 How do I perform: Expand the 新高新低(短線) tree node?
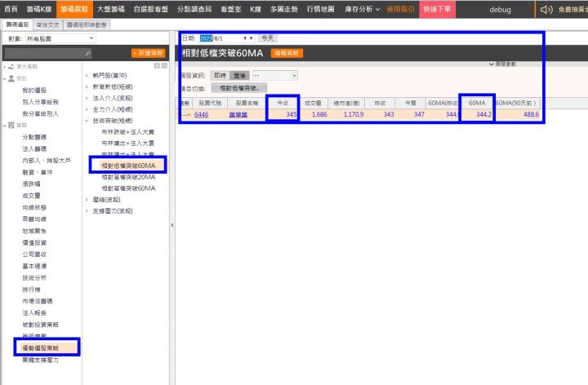[x=87, y=87]
